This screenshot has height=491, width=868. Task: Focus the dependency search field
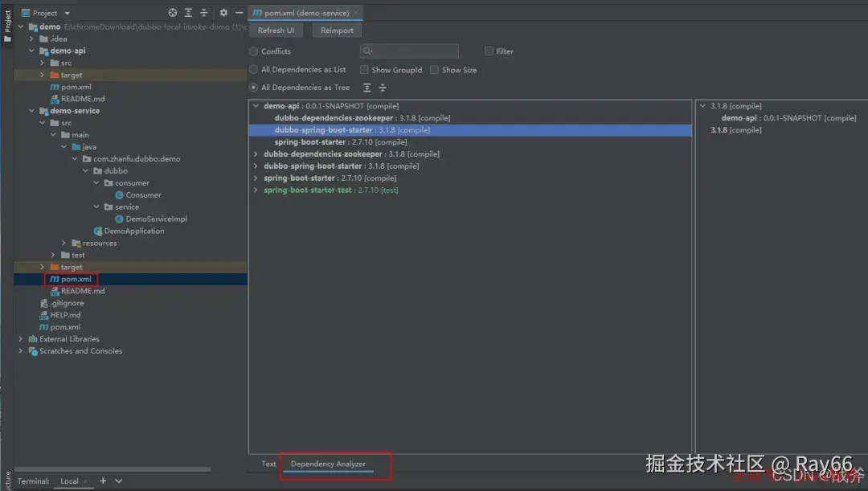pyautogui.click(x=409, y=51)
